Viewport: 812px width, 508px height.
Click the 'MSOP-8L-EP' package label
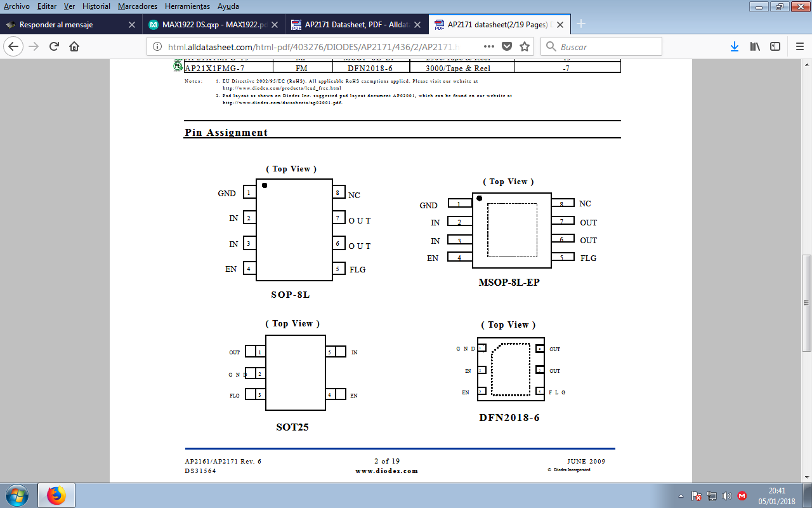509,282
